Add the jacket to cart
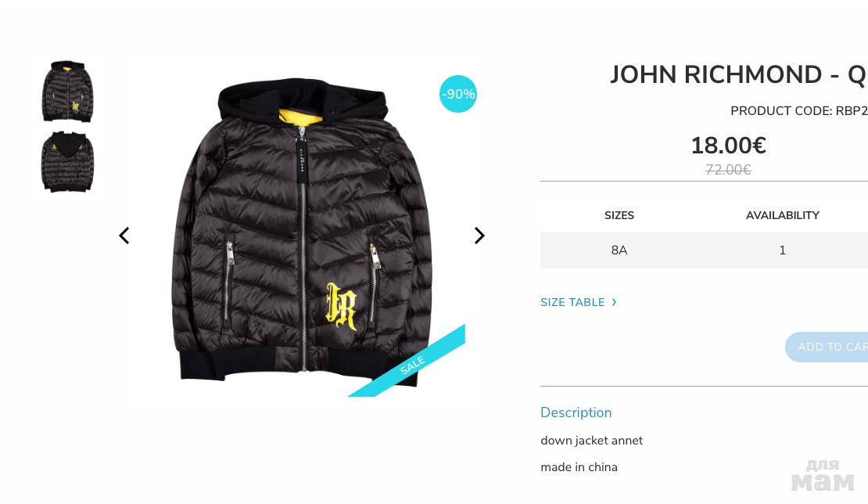868x504 pixels. tap(827, 347)
